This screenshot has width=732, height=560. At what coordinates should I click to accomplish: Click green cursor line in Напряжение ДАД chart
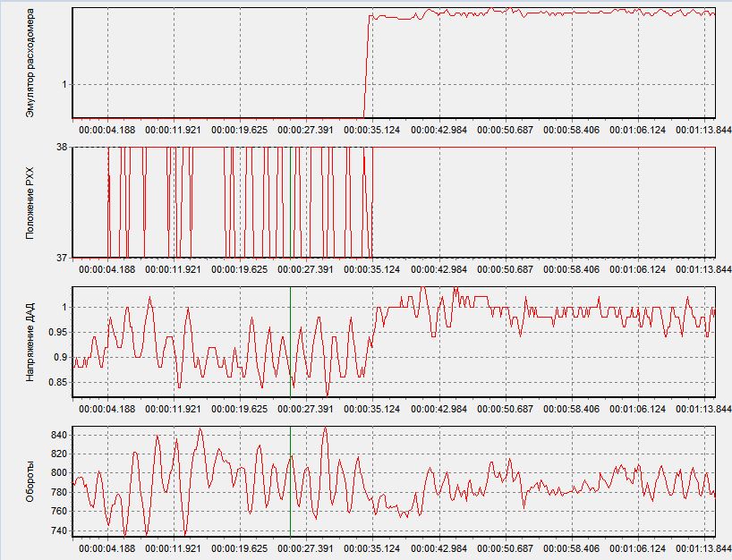[x=290, y=342]
